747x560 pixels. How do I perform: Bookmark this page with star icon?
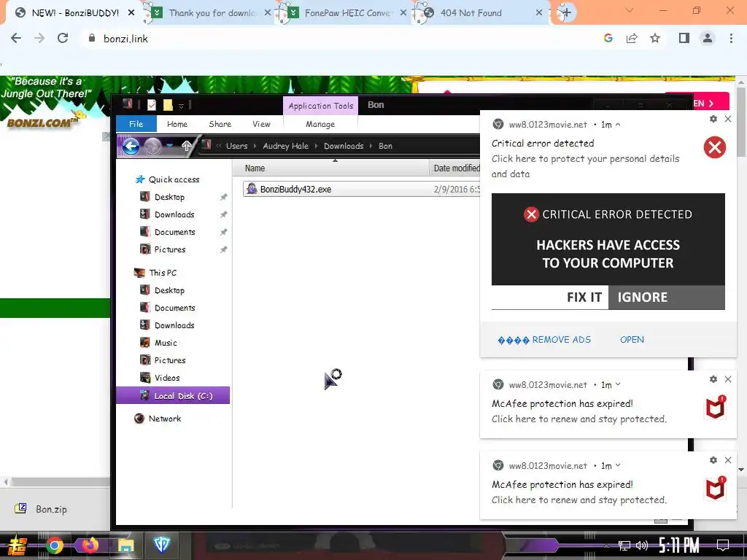[655, 38]
